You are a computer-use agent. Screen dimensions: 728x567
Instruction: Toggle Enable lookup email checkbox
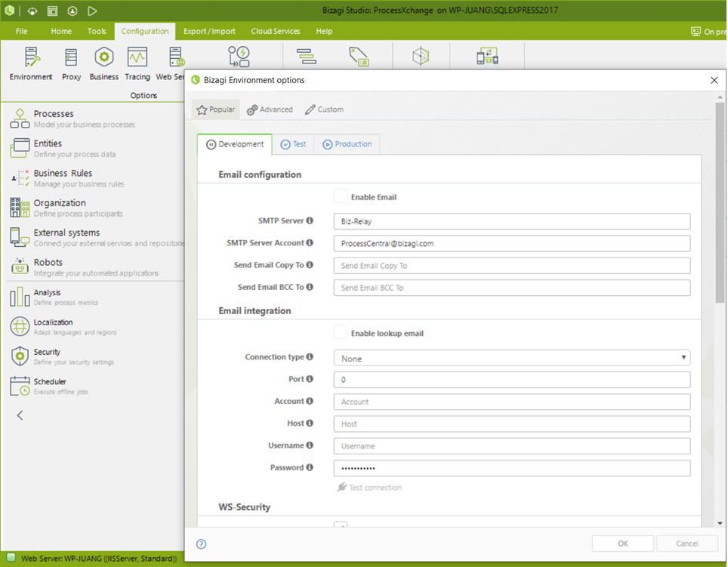click(341, 333)
